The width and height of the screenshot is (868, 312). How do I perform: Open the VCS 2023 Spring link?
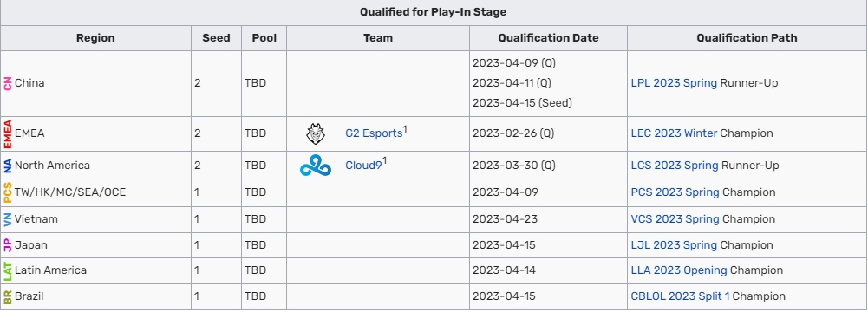(x=675, y=219)
